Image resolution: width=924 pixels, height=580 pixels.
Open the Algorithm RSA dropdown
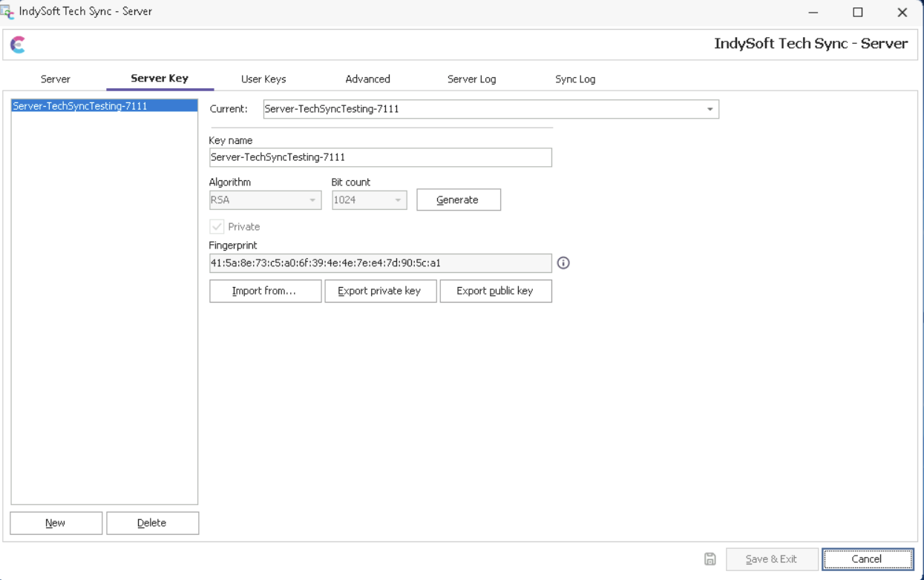[x=265, y=200]
